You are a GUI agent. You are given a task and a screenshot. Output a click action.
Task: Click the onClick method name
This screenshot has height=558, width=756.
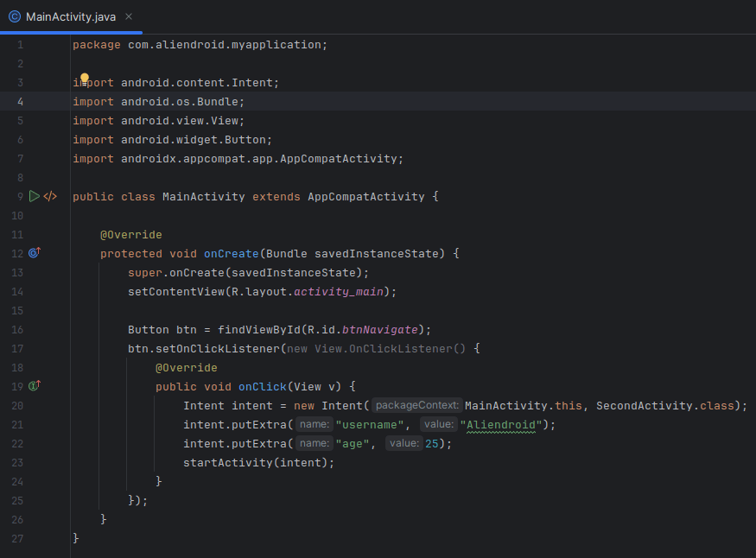pos(263,387)
